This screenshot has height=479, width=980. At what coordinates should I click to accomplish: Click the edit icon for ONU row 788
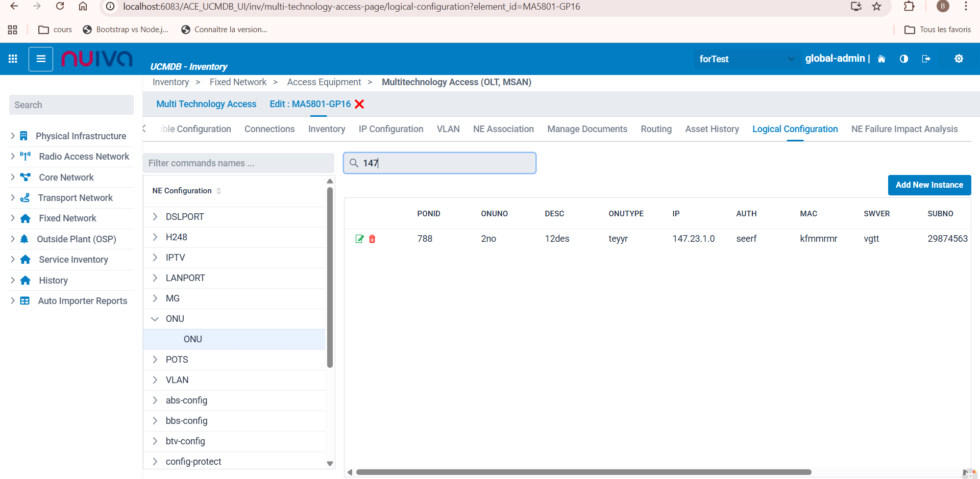point(359,239)
